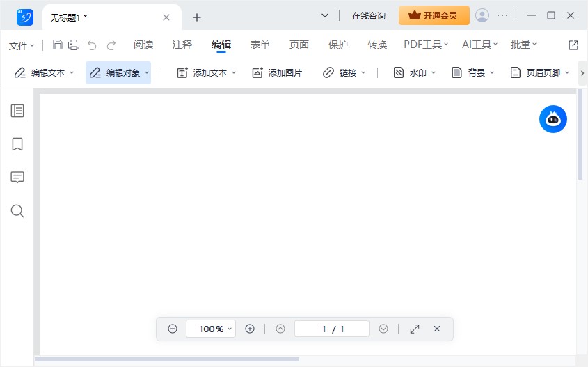Show more toolbar items arrow
Image resolution: width=588 pixels, height=367 pixels.
[x=582, y=73]
